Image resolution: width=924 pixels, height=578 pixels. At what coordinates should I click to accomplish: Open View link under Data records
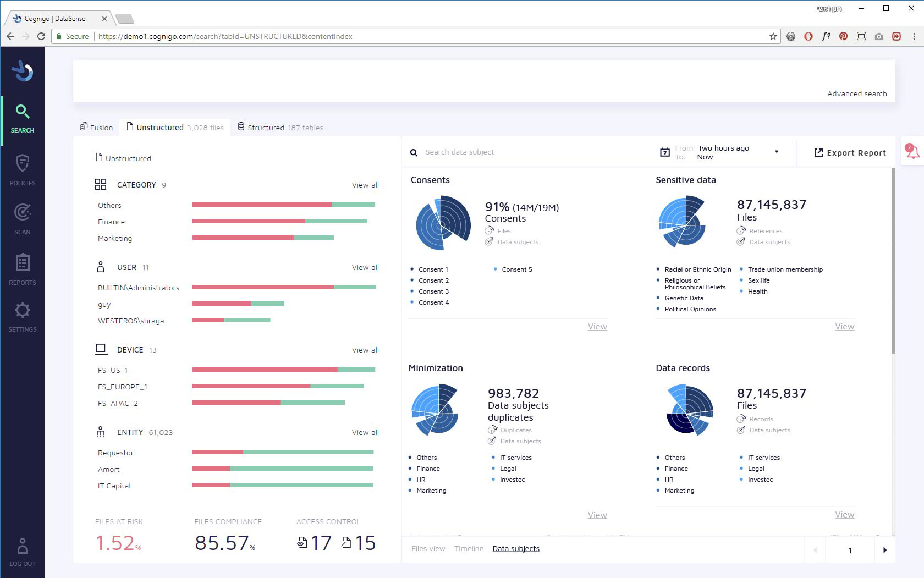tap(844, 515)
